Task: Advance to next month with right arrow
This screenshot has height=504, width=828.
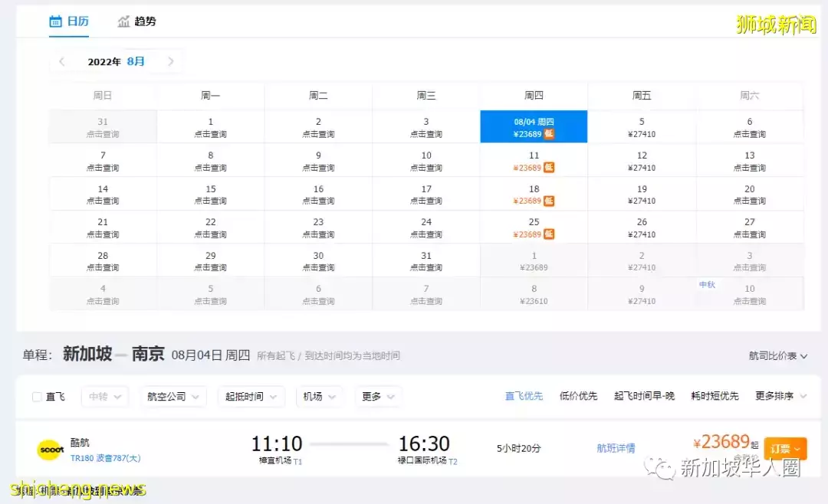Action: (x=171, y=61)
